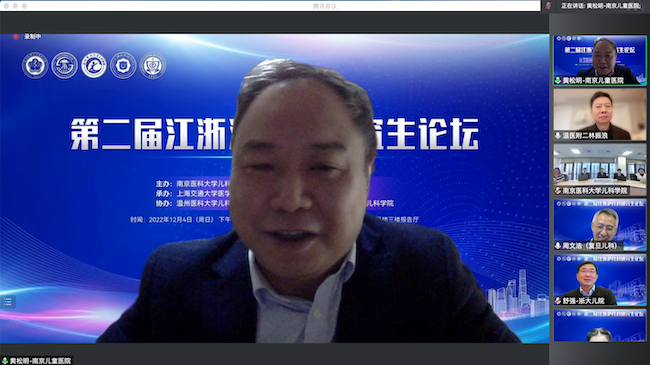Select the 周文浩 (复旦儿科) video thumbnail

pyautogui.click(x=600, y=225)
